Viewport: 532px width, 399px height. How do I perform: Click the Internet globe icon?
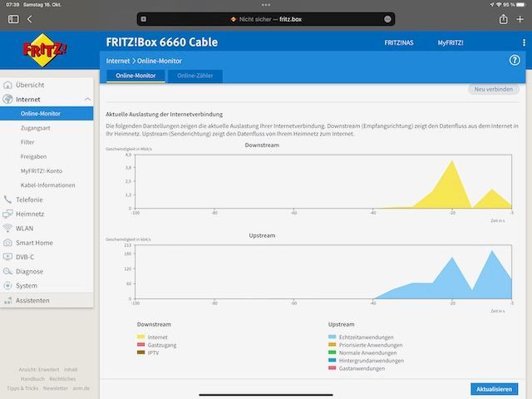click(x=7, y=99)
